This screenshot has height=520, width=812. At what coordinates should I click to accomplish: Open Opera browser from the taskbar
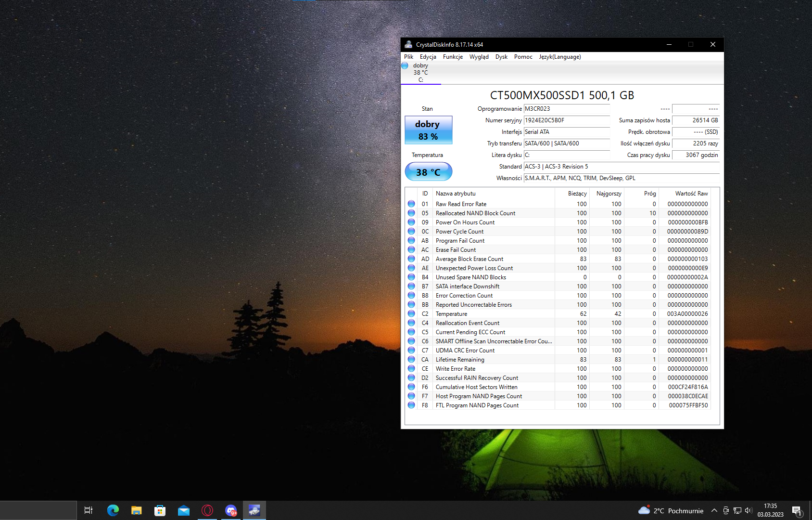(207, 510)
